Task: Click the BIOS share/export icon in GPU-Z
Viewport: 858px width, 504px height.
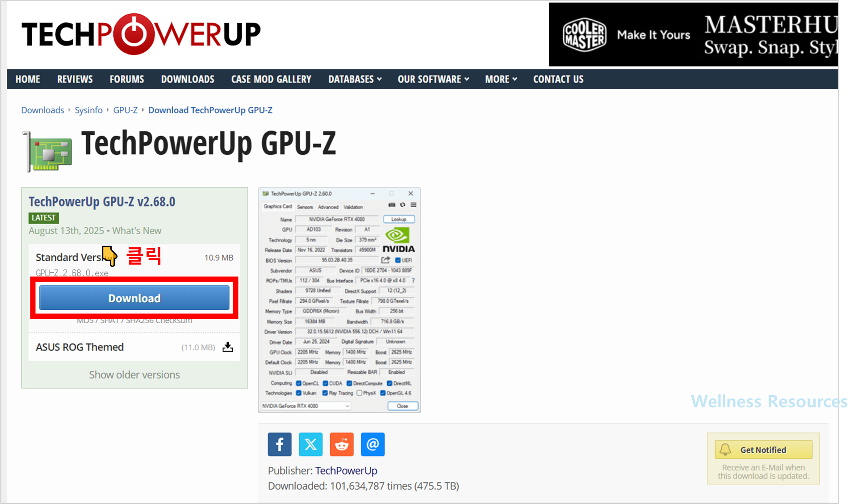Action: pos(386,260)
